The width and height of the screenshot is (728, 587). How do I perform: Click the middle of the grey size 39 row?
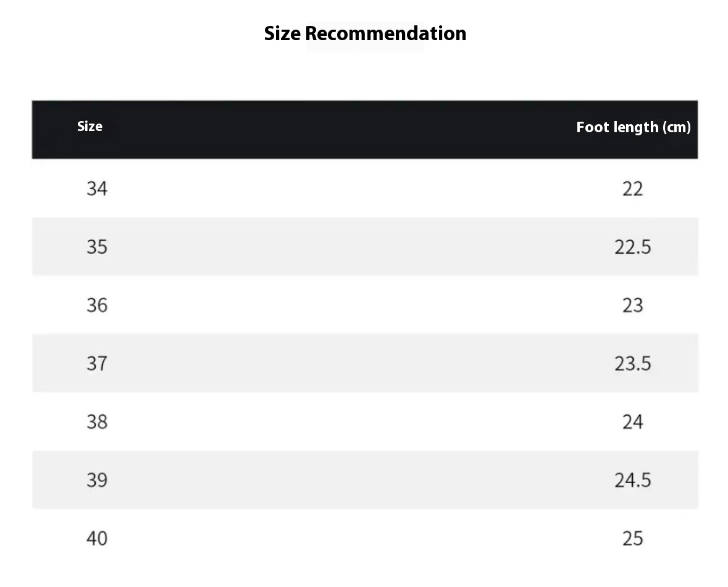click(365, 480)
